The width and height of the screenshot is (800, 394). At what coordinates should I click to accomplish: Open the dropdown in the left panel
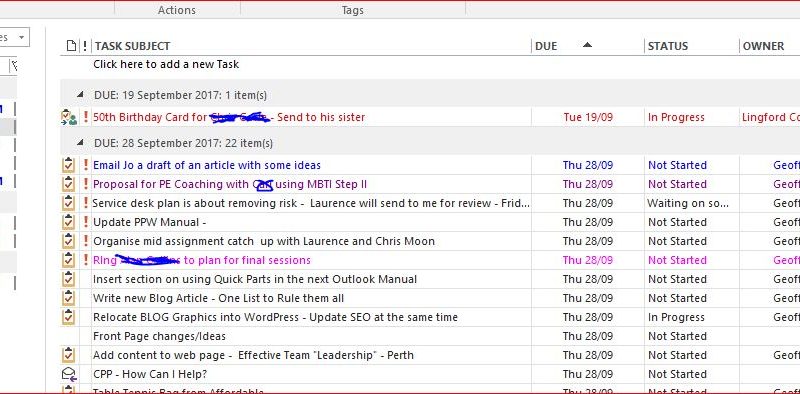21,37
